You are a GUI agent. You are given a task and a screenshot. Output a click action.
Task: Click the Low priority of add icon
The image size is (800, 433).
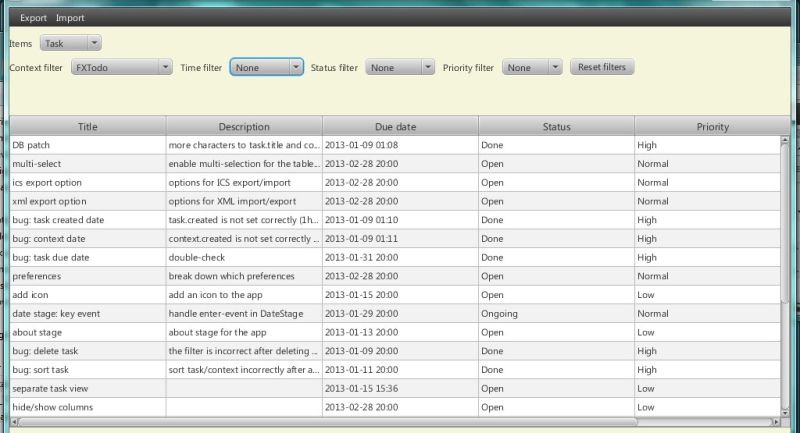(645, 295)
